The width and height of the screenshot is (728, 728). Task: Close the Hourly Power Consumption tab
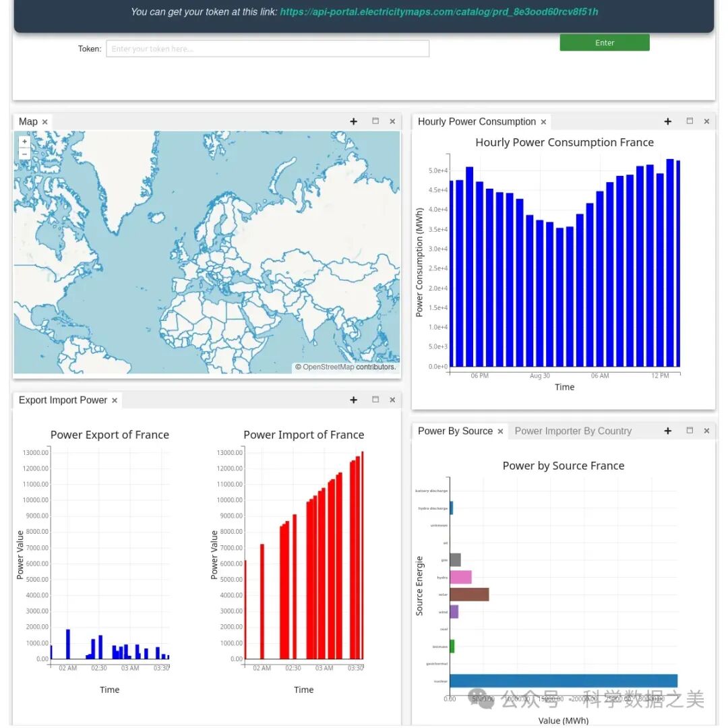tap(543, 122)
